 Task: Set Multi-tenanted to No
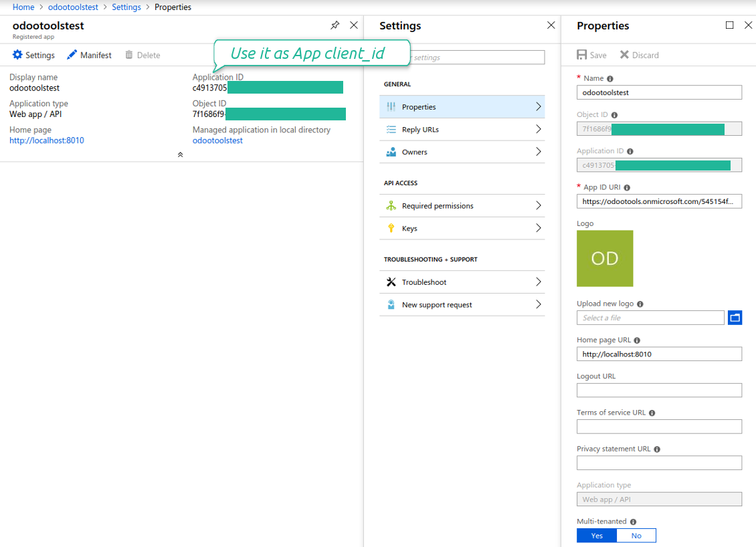click(636, 536)
